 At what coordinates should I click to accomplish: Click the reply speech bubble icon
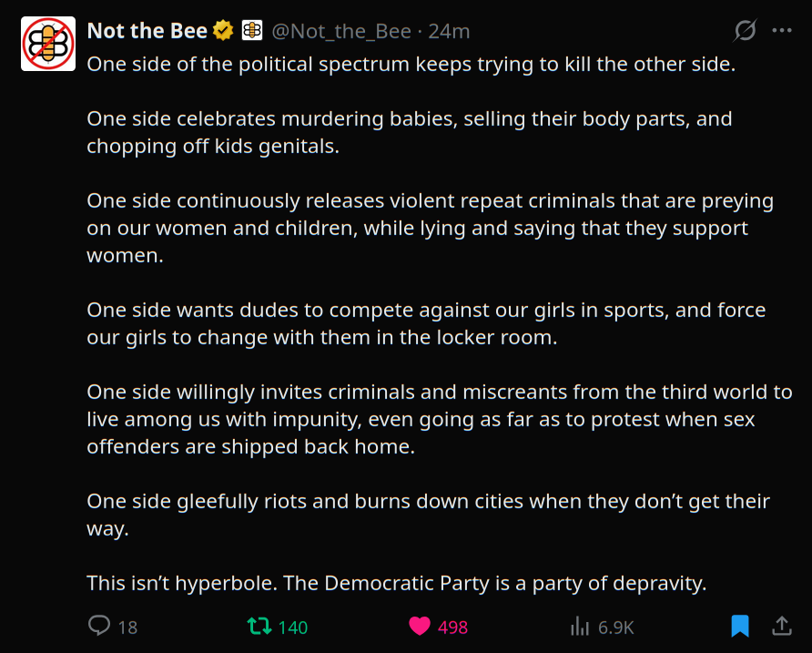[99, 627]
